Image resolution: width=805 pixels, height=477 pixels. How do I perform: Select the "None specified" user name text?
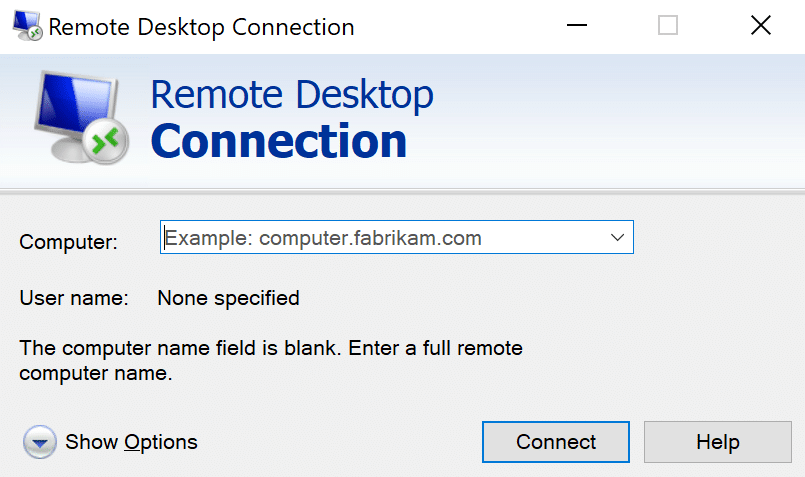[x=229, y=298]
